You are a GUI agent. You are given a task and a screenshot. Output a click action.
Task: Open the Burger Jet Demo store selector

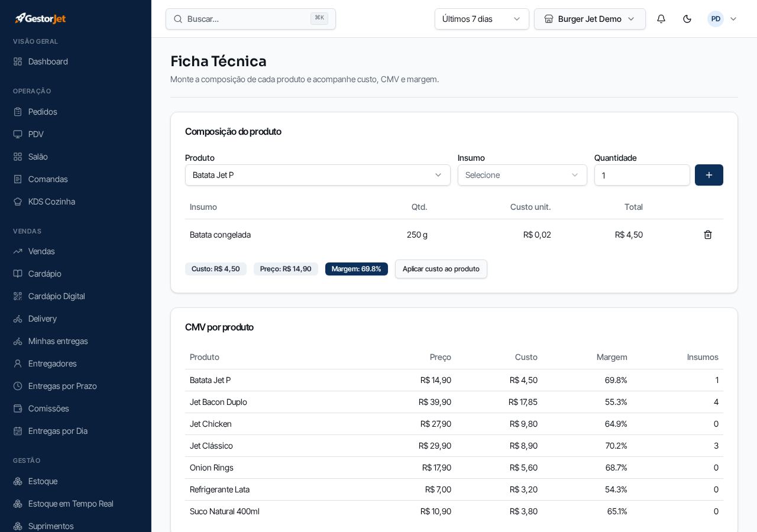click(590, 19)
